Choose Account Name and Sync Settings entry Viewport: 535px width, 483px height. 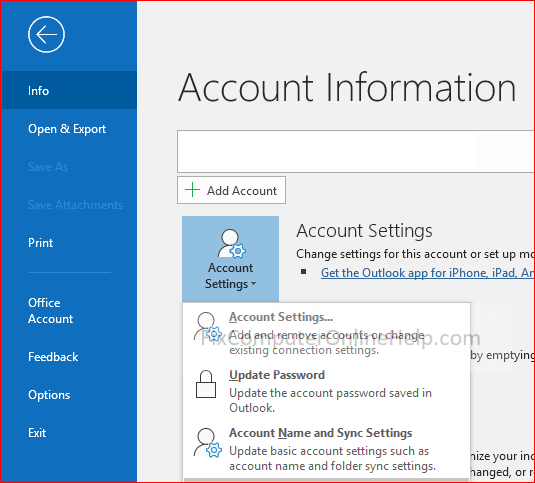point(326,449)
